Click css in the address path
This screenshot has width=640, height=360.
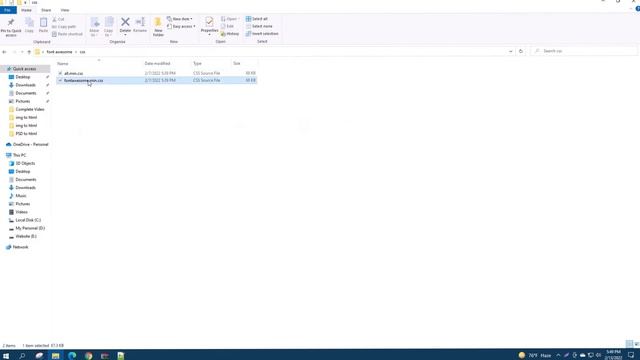[x=82, y=52]
